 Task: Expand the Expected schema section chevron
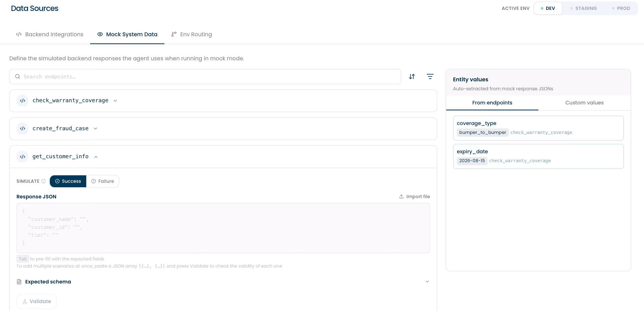click(x=427, y=282)
